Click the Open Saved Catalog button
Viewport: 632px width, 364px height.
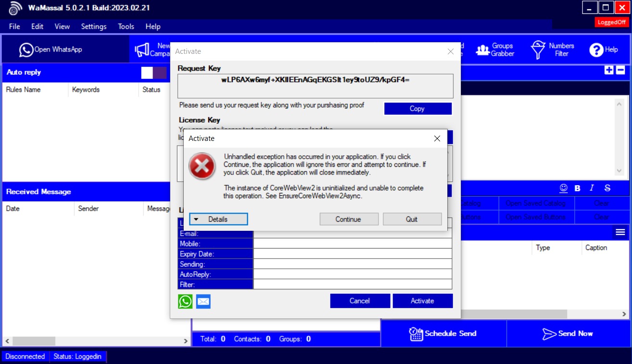(536, 203)
